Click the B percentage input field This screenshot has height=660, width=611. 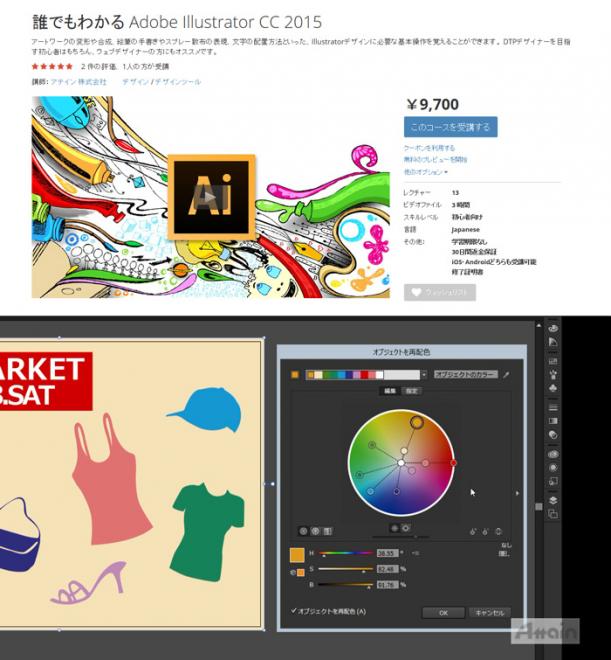coord(387,585)
